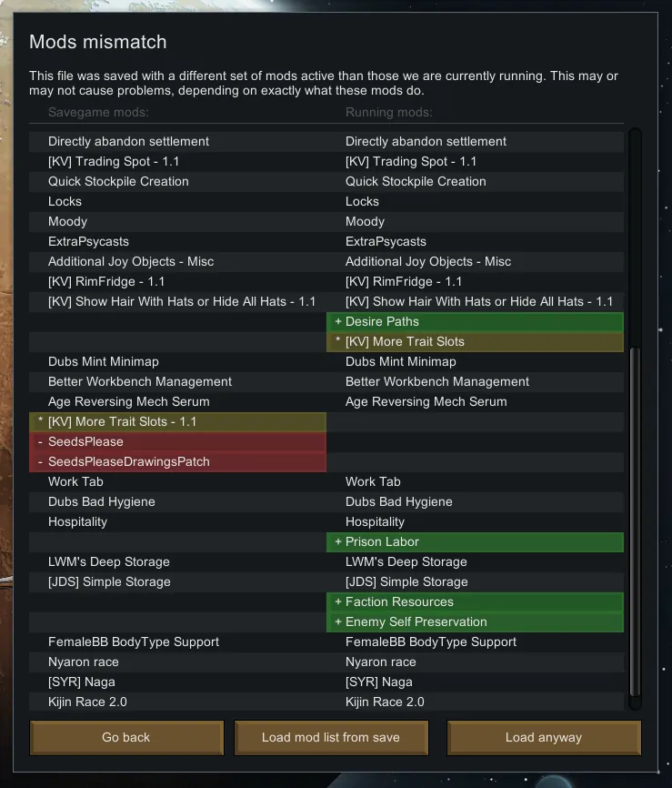Select Dubs Mint Minimap in savegame list
Viewport: 672px width, 788px height.
pyautogui.click(x=103, y=361)
